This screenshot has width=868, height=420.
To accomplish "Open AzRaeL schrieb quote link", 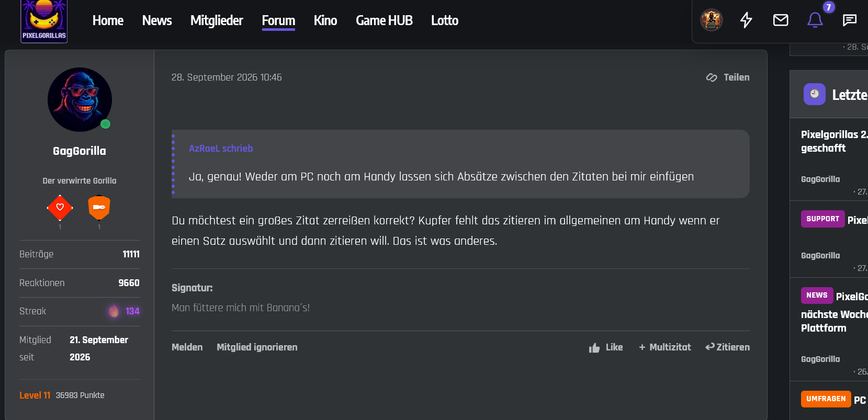I will 221,149.
